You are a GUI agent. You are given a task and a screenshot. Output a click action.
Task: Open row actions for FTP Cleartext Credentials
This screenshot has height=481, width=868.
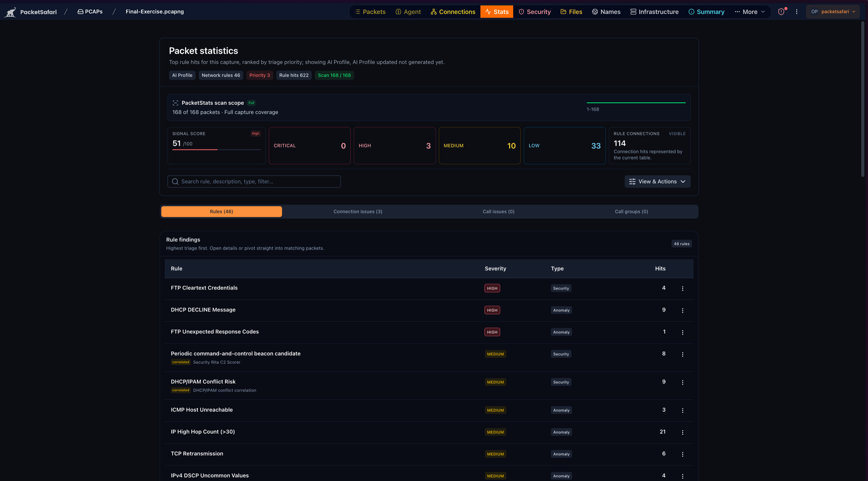682,288
